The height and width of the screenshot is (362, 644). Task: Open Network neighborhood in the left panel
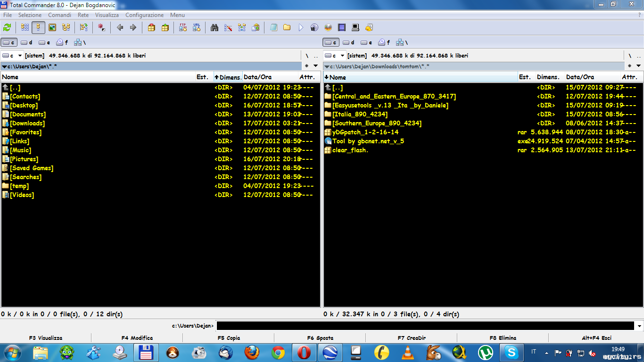(80, 42)
